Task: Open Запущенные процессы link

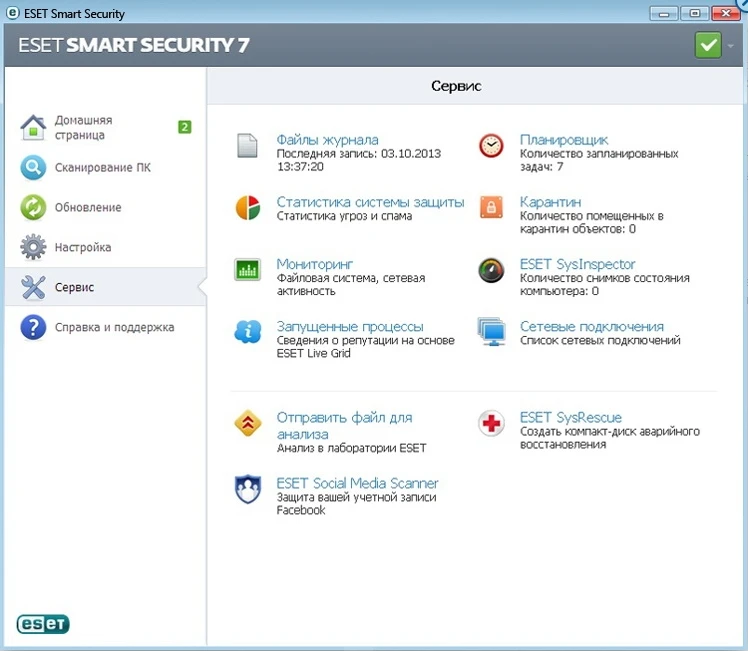Action: pos(350,326)
